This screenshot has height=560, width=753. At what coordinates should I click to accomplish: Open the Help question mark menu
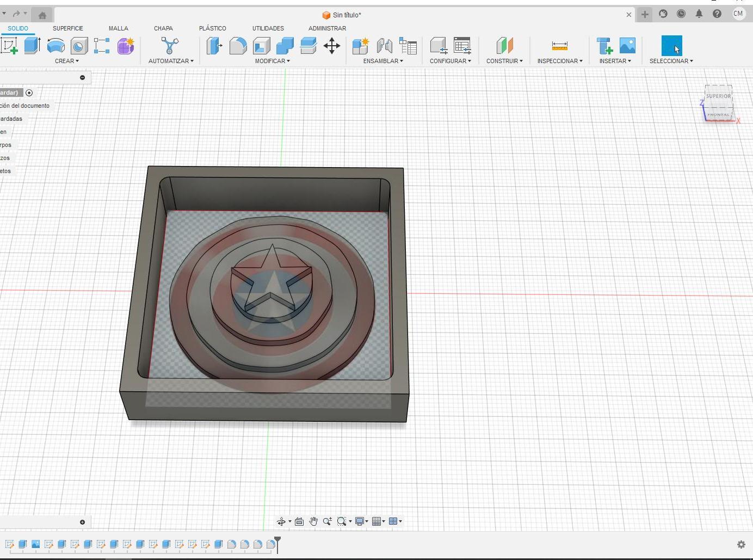tap(717, 14)
